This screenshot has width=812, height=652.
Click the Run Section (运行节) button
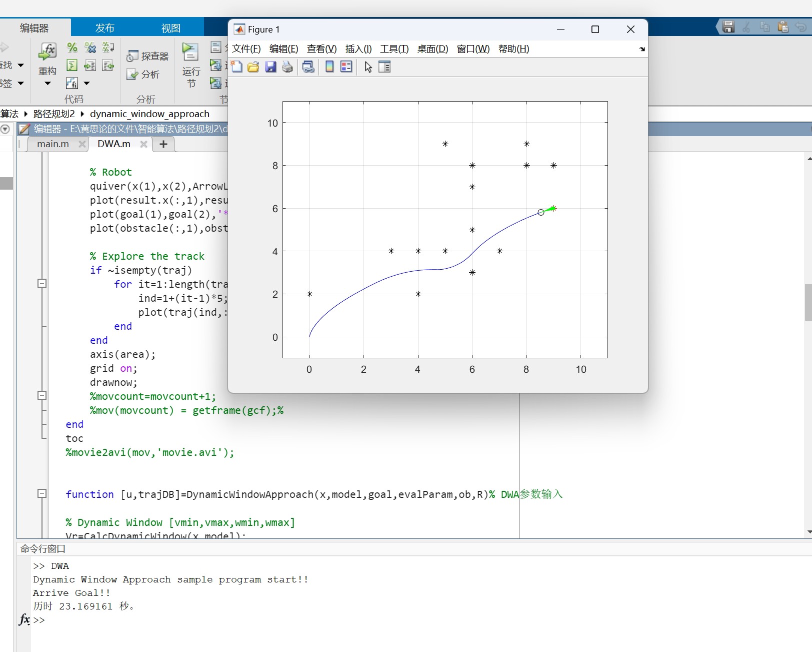click(x=190, y=66)
